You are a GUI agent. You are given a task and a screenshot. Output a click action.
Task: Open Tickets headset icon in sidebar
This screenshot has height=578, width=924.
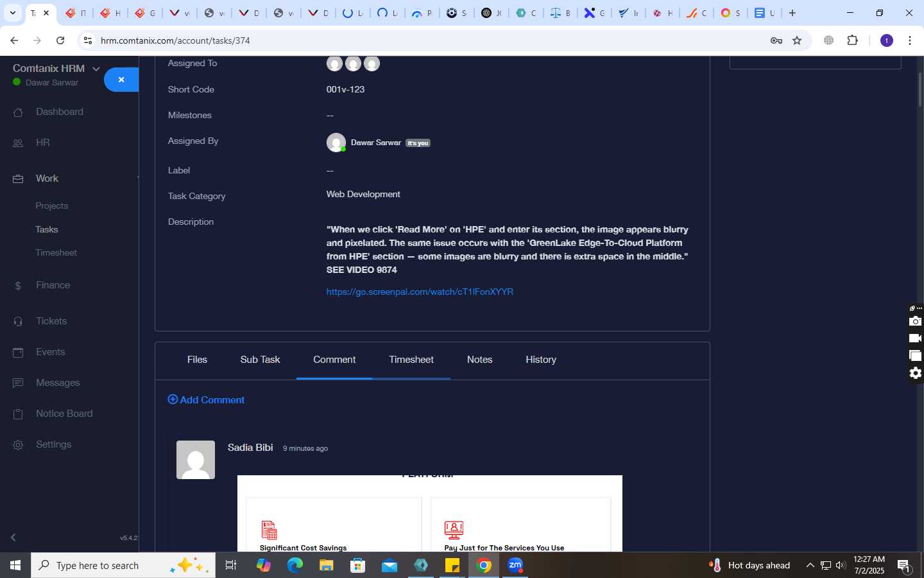[18, 321]
